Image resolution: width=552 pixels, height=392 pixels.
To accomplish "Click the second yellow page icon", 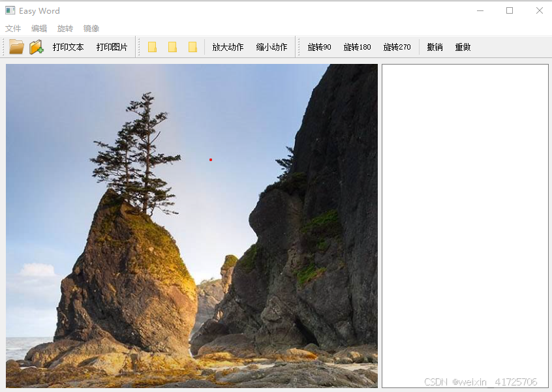I will (172, 47).
